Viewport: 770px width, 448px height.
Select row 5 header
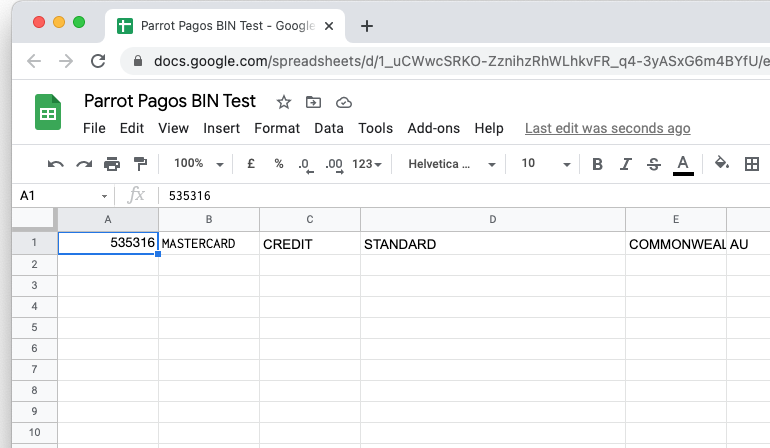pyautogui.click(x=34, y=327)
